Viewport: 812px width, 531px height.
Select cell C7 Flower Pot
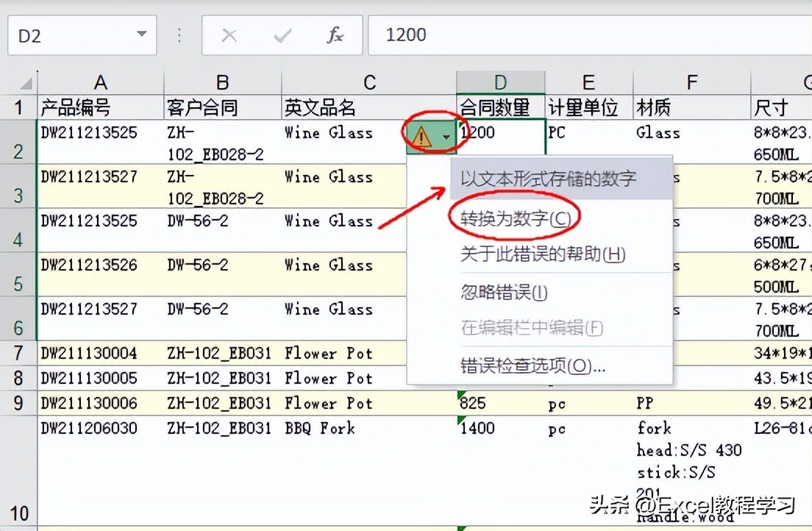(344, 353)
